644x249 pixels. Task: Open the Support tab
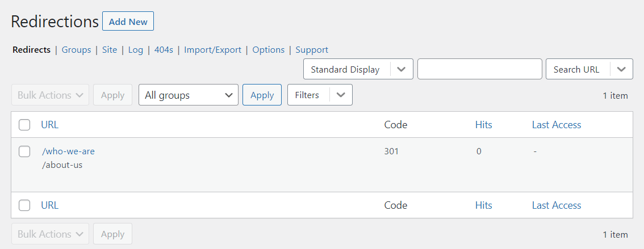coord(312,50)
